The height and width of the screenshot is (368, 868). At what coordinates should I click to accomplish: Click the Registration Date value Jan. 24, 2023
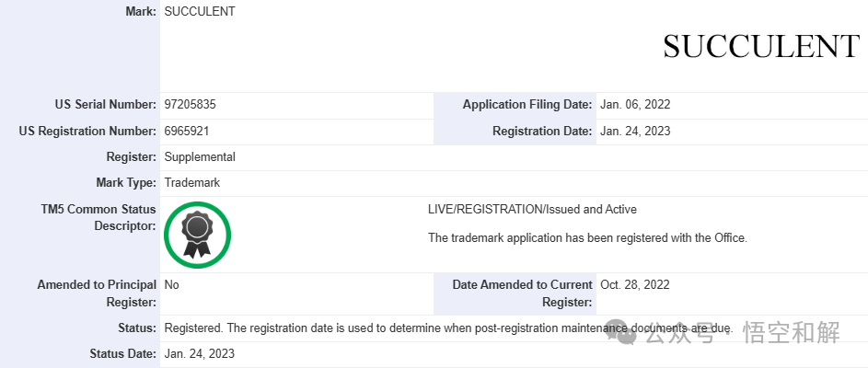635,131
